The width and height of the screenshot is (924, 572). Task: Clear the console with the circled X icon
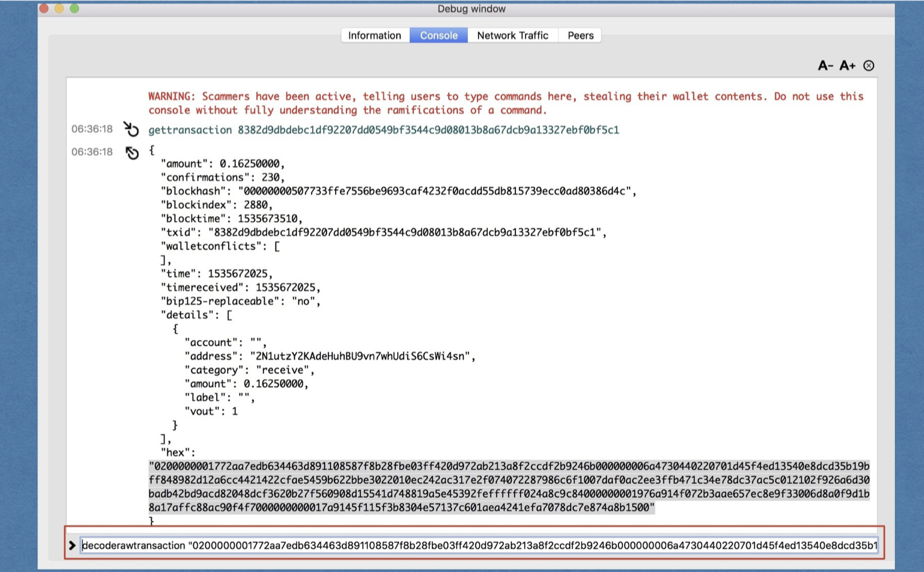(x=869, y=65)
